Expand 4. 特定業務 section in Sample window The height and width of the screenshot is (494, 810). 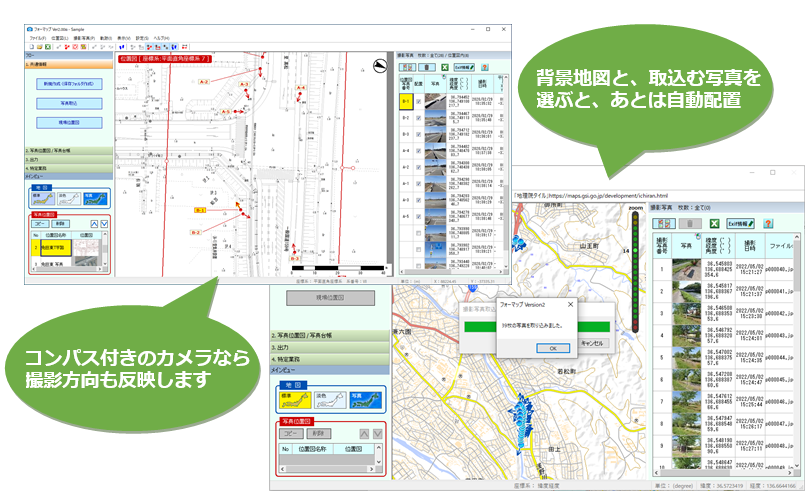[69, 168]
